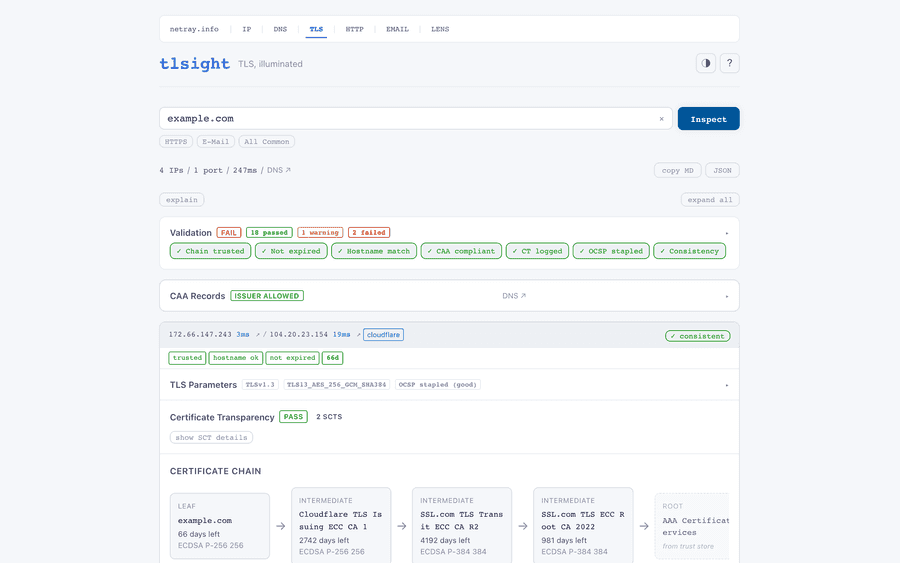Screen dimensions: 900x563
Task: Click the TLS13_AES_256_GCM_SHA384 cipher tag
Action: [336, 385]
